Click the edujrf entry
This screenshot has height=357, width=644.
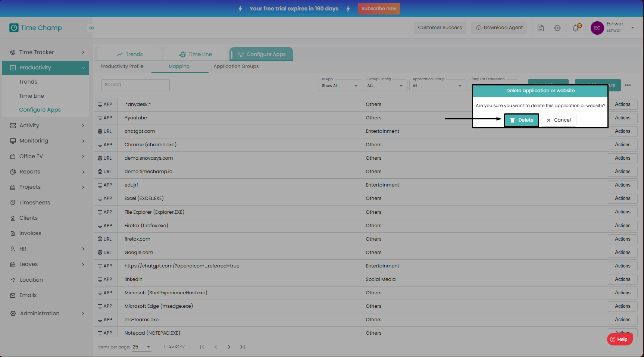(x=131, y=185)
